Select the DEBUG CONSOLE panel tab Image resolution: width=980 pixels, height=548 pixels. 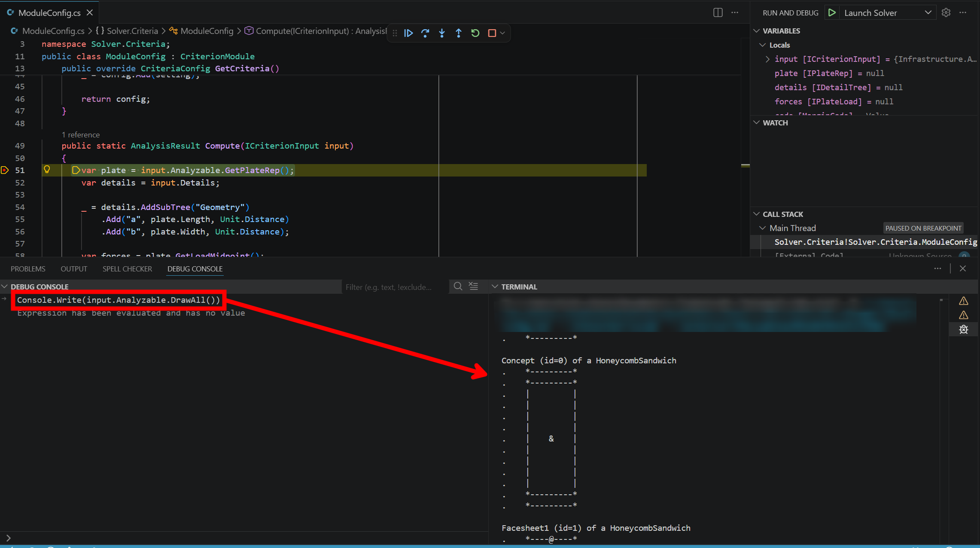(195, 269)
